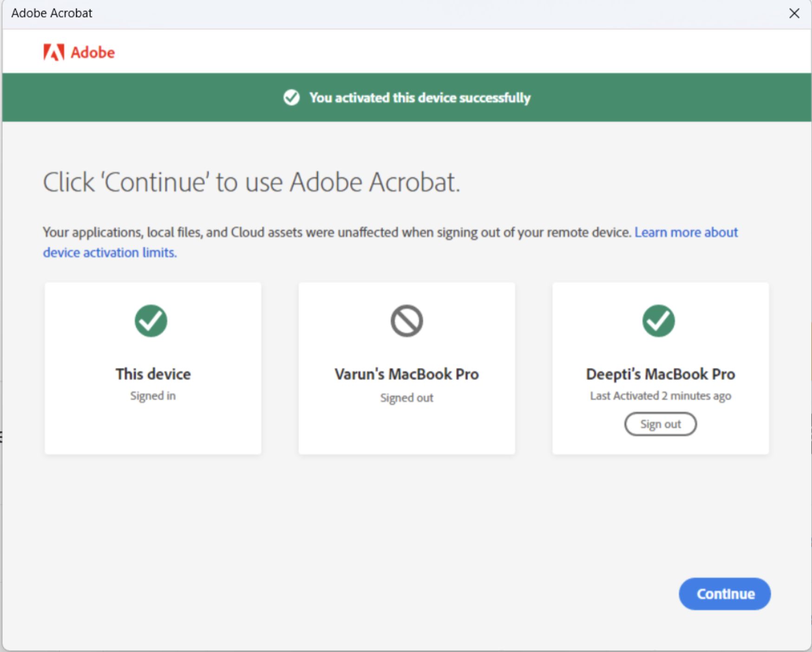Click the green checkmark above This device
Screen dimensions: 812x652
click(151, 320)
